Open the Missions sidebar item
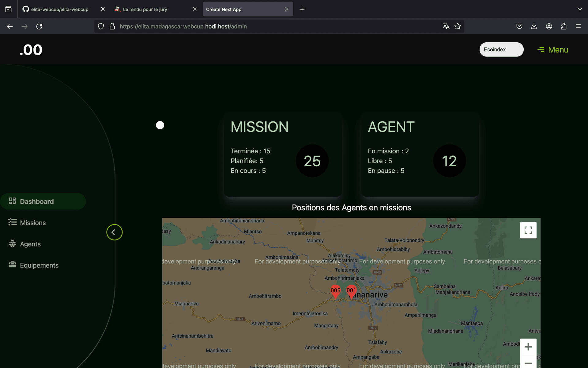 (x=33, y=223)
